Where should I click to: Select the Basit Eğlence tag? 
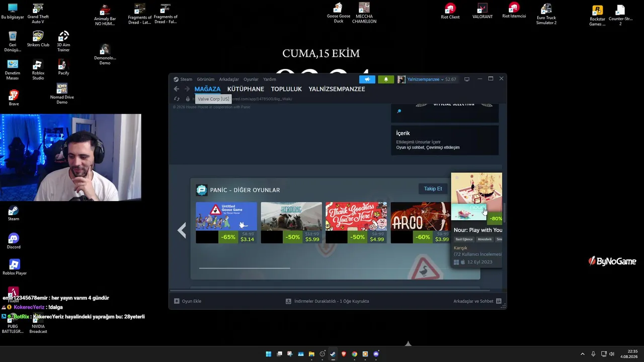(x=464, y=239)
